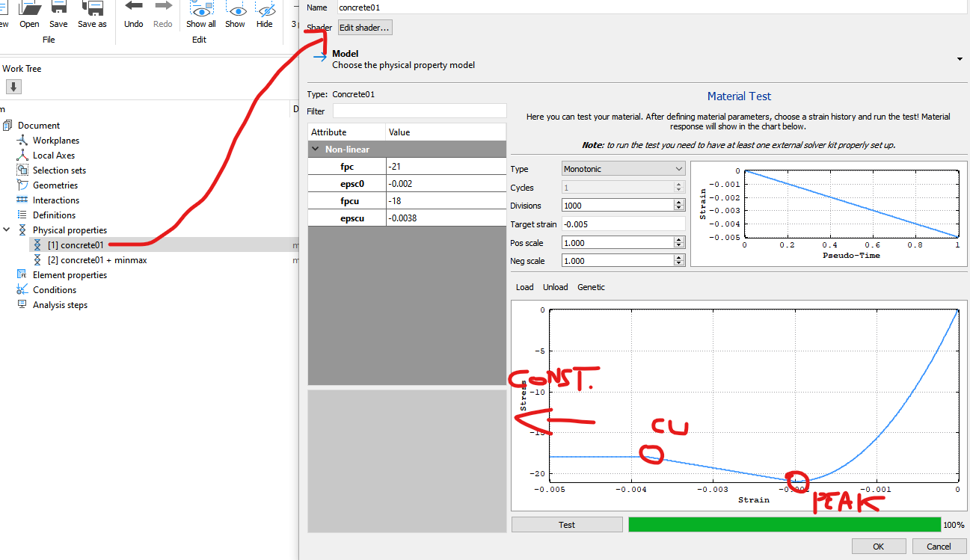Image resolution: width=970 pixels, height=560 pixels.
Task: Click the Save toolbar icon
Action: click(58, 9)
